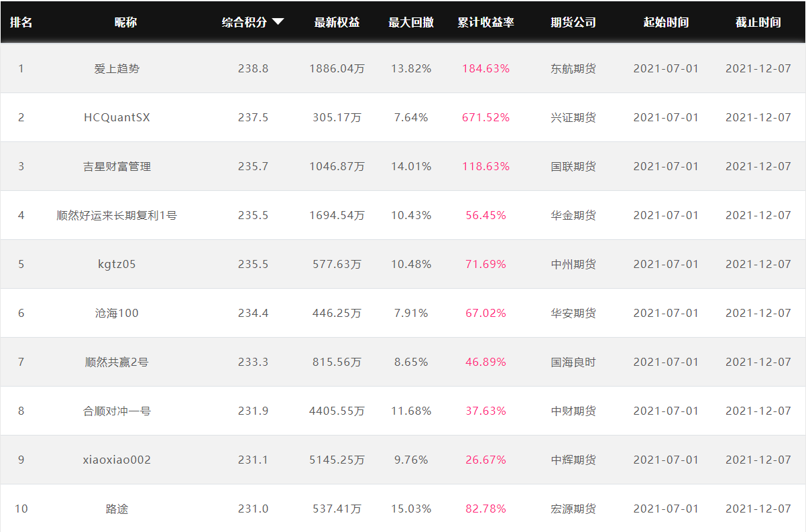Select the 71.69% return value

click(x=485, y=264)
